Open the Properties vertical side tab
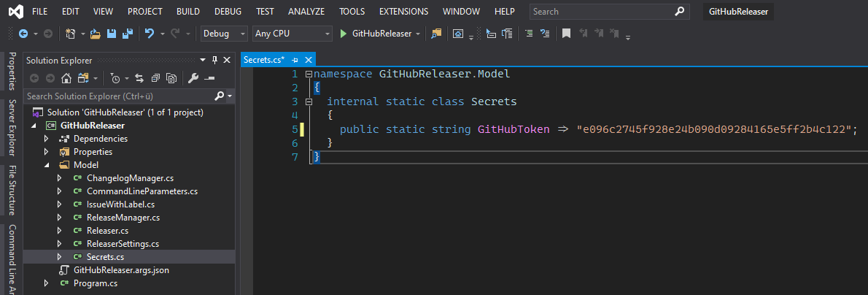The height and width of the screenshot is (295, 868). coord(12,71)
